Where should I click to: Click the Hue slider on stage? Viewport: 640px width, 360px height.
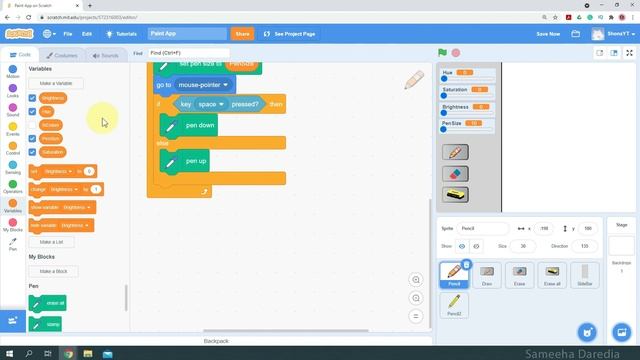468,79
